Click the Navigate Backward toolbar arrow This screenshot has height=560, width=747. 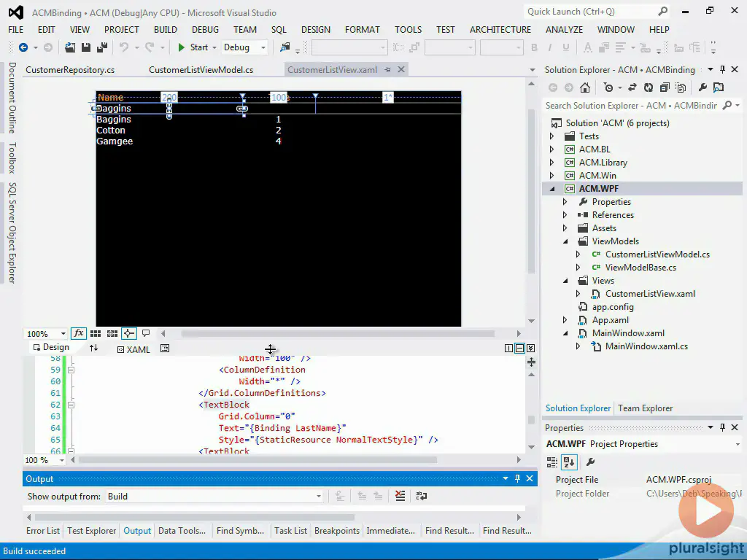pyautogui.click(x=23, y=47)
